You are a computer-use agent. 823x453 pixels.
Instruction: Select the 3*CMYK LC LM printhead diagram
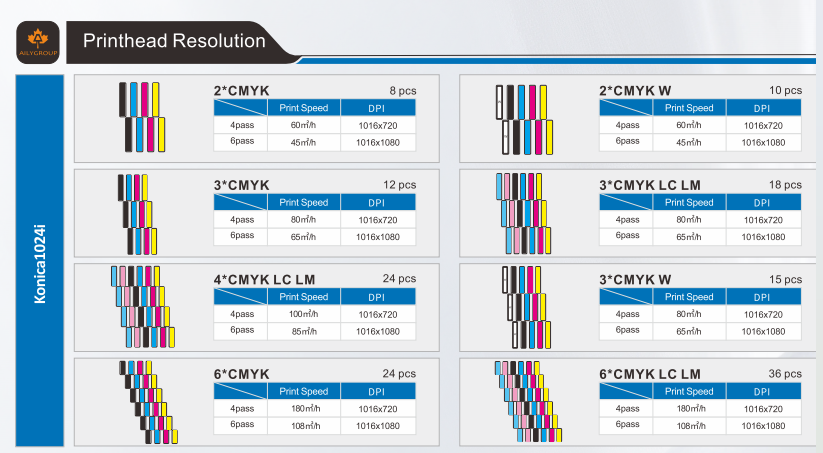click(x=523, y=214)
